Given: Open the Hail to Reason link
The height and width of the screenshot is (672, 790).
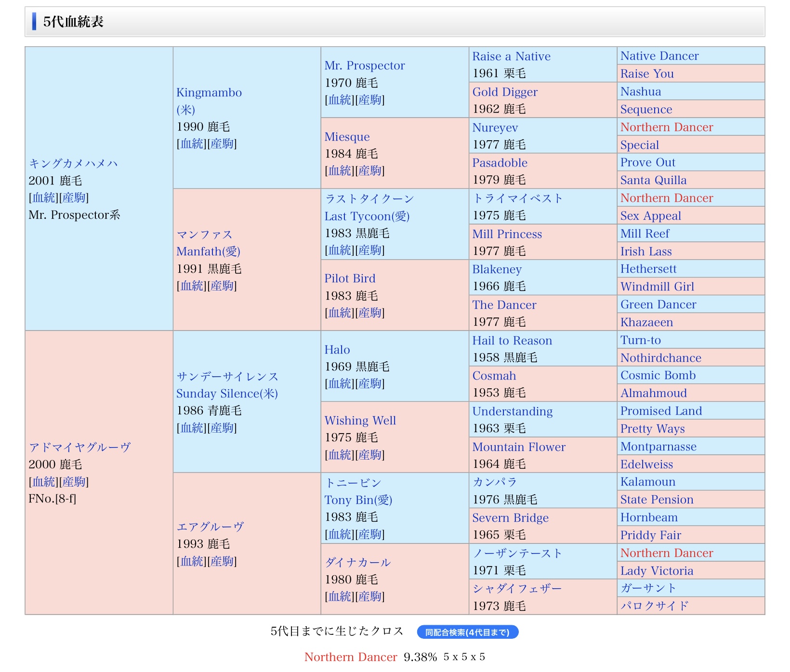Looking at the screenshot, I should coord(512,341).
